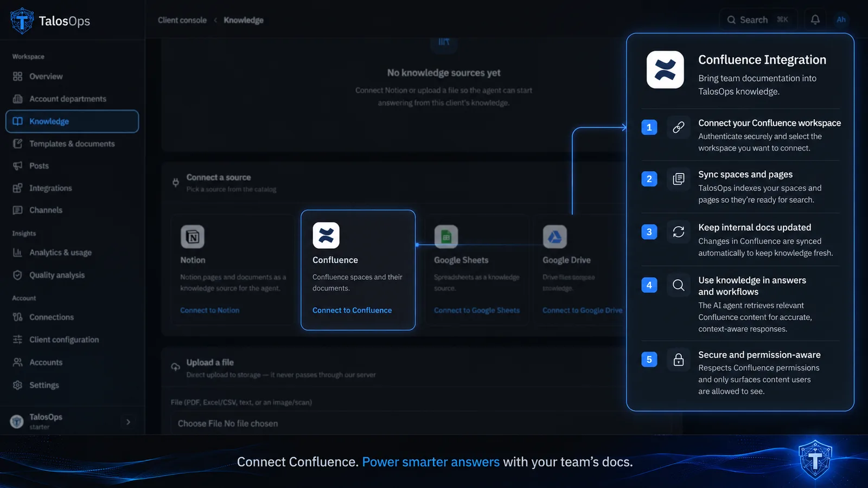The image size is (868, 488).
Task: Click 'Sync spaces and pages' text
Action: point(745,174)
